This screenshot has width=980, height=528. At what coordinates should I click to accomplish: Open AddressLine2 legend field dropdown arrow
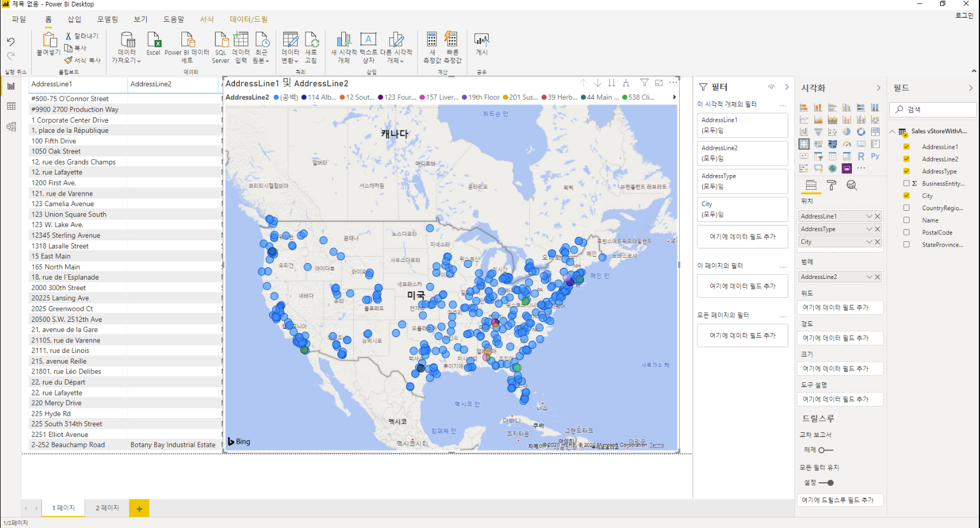coord(869,277)
